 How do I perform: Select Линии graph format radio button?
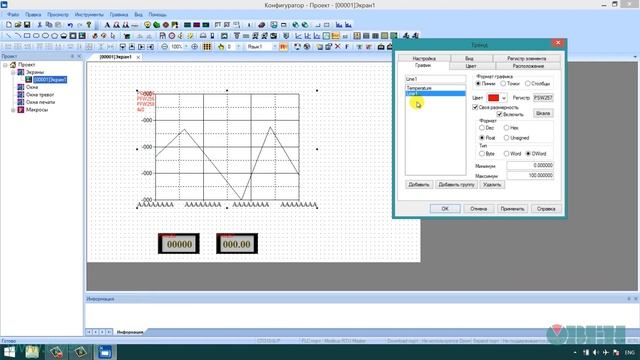(478, 83)
